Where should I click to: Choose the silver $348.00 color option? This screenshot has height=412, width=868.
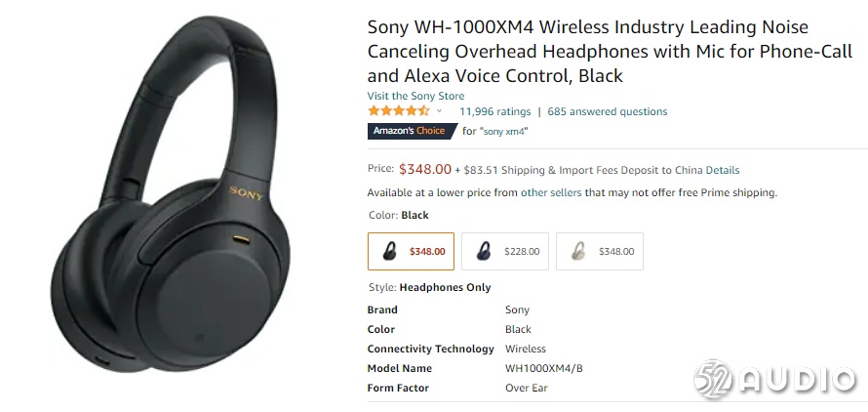(x=600, y=251)
